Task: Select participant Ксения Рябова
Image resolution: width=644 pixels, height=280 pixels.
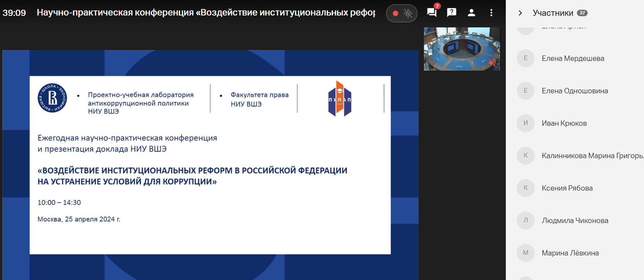Action: [x=575, y=188]
